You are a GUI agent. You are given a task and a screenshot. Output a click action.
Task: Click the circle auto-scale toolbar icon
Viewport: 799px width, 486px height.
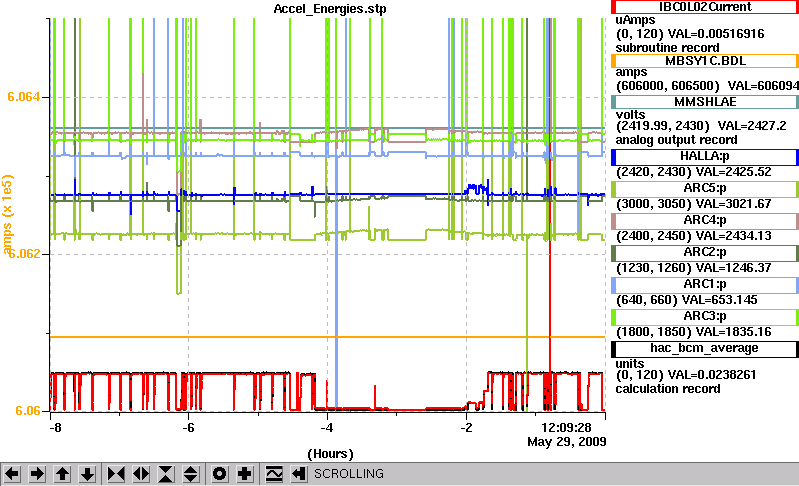point(220,474)
